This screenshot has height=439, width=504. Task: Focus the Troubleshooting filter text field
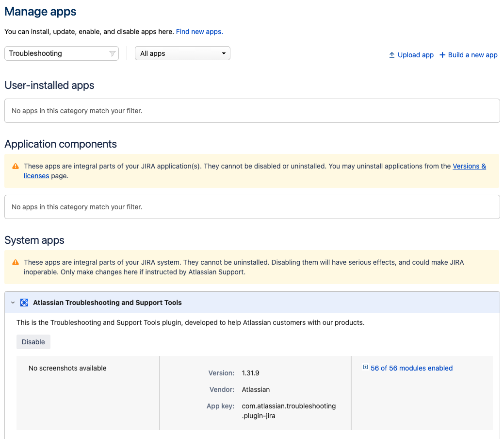[56, 53]
